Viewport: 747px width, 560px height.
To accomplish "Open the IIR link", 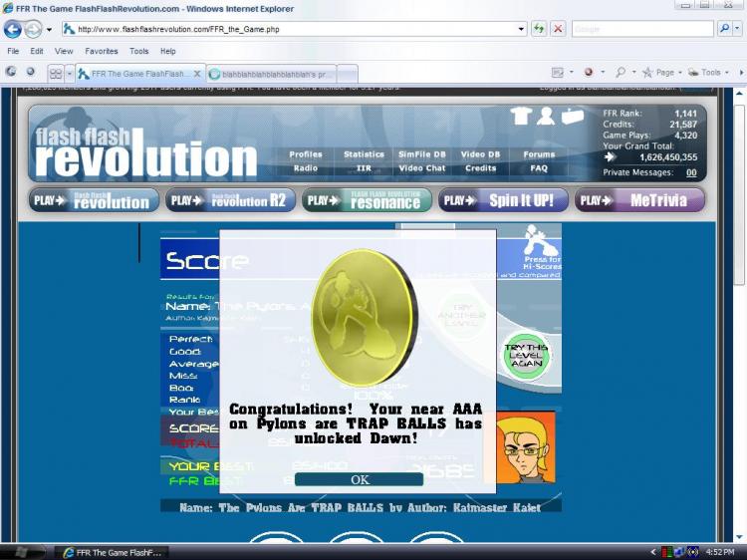I will pyautogui.click(x=364, y=168).
